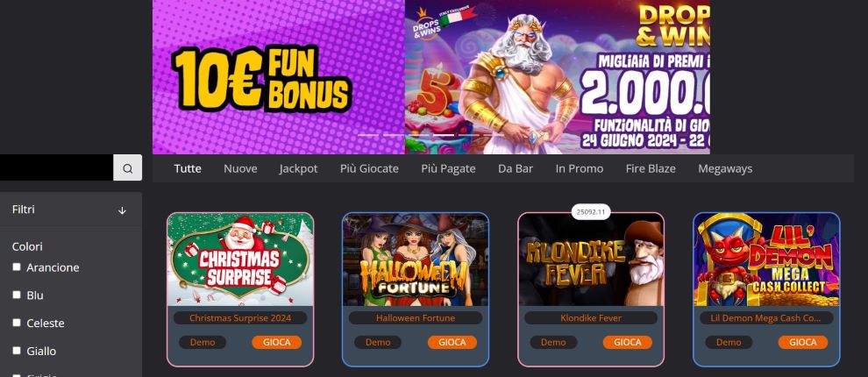Click GIOCA under Klondike Fever
868x377 pixels.
[628, 342]
